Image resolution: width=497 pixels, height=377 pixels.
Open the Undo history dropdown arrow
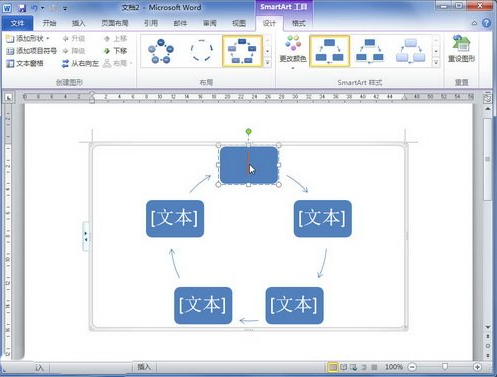pos(42,8)
